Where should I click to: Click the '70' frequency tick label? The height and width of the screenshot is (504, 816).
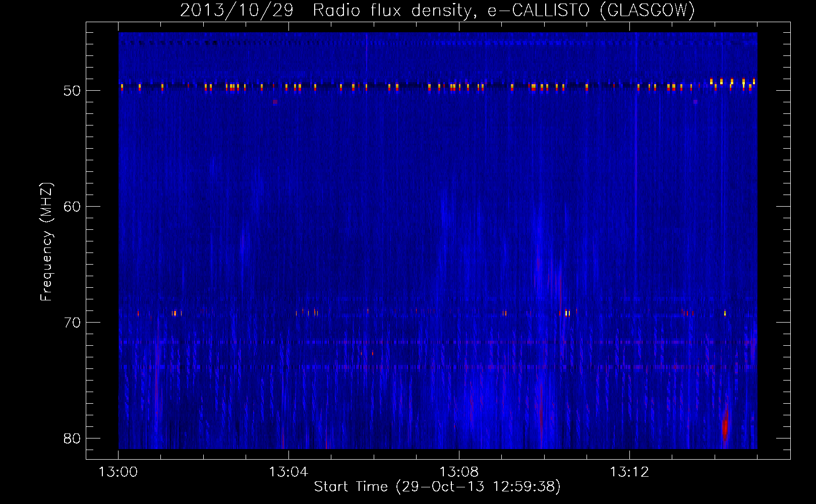point(72,323)
